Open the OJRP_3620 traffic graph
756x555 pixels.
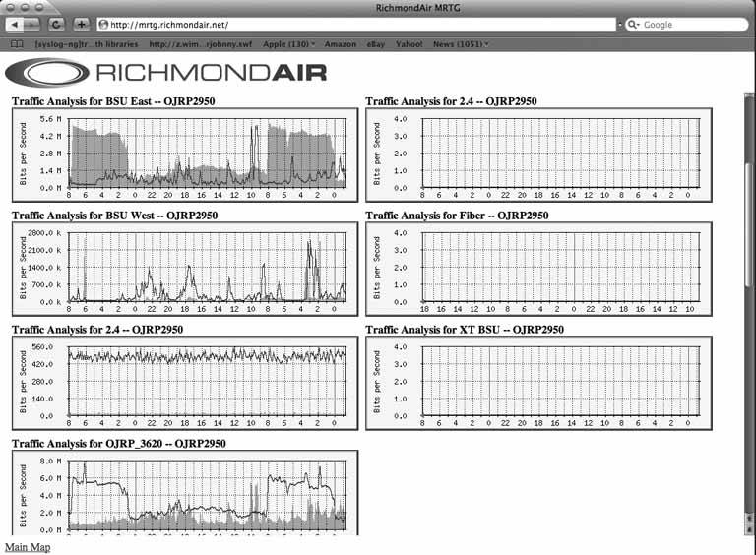click(184, 495)
